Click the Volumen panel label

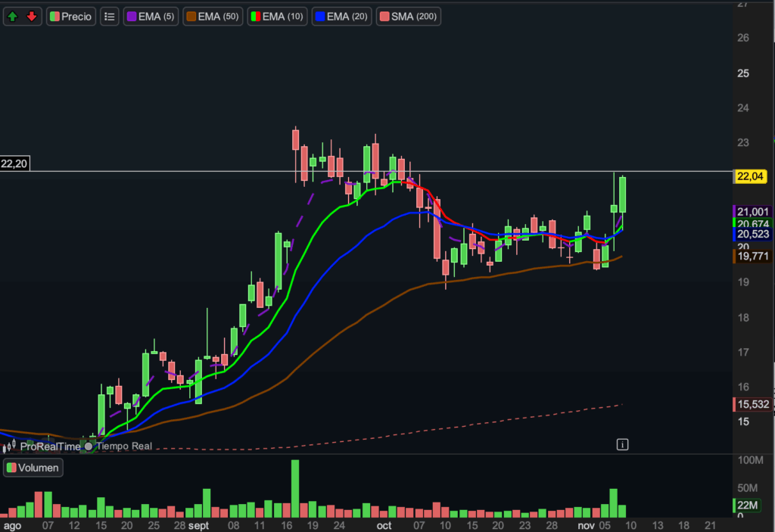coord(39,468)
